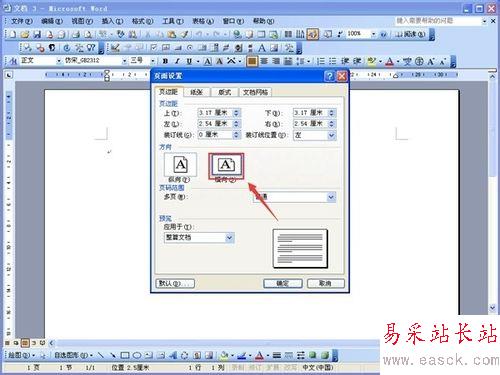
Task: Click the Line Style icon in Drawing toolbar
Action: point(277,356)
